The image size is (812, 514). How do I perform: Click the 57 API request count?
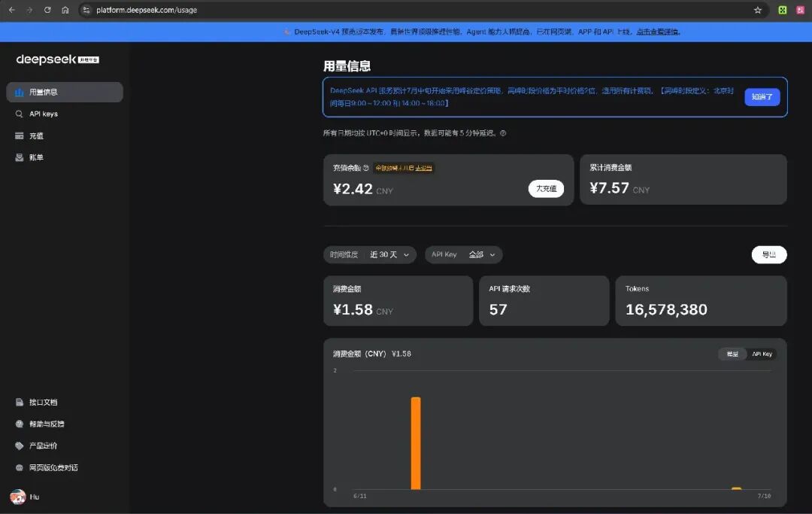click(498, 309)
